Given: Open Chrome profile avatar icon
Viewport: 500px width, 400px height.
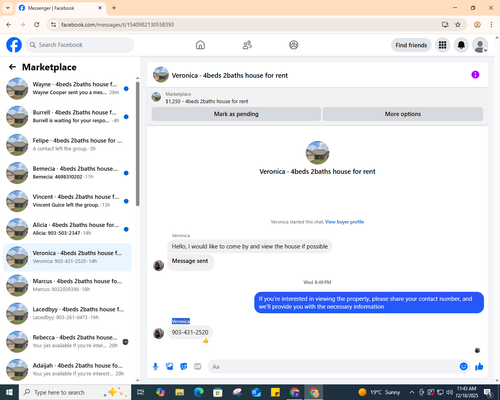Looking at the screenshot, I should [477, 25].
